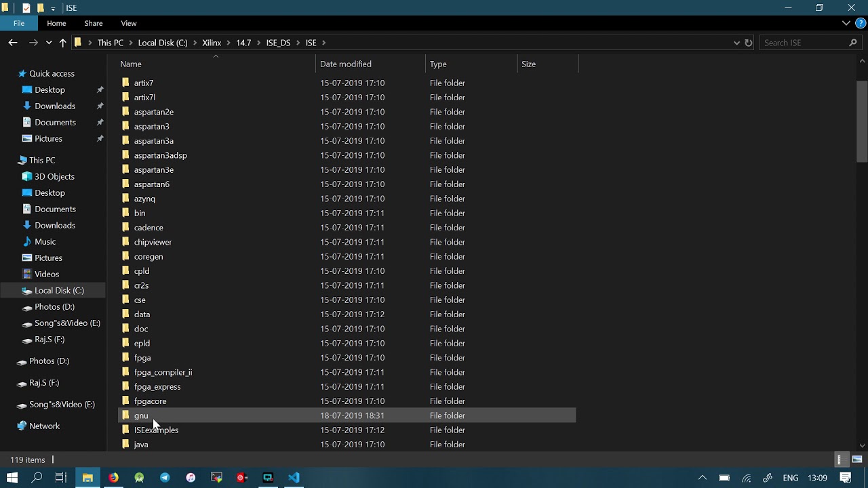Sort by the Name column header
Viewport: 868px width, 488px height.
131,64
